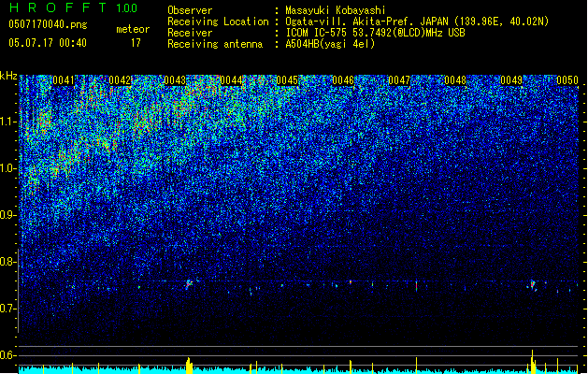Click the 0043 time marker
The height and width of the screenshot is (374, 588).
[x=175, y=80]
